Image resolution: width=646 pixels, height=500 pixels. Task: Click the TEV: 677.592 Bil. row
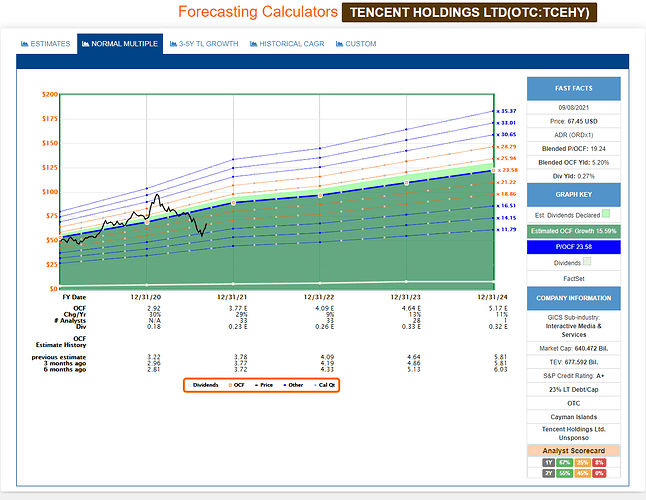point(573,362)
